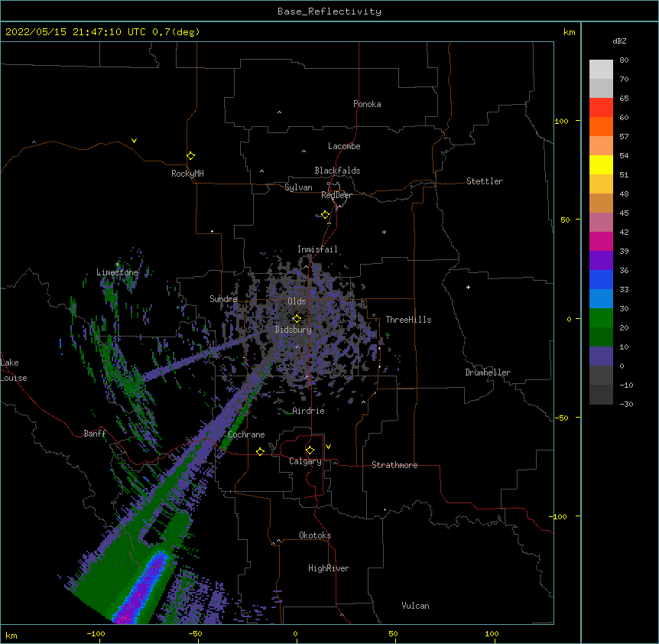
Task: Click the Didsbury label
Action: tap(294, 330)
